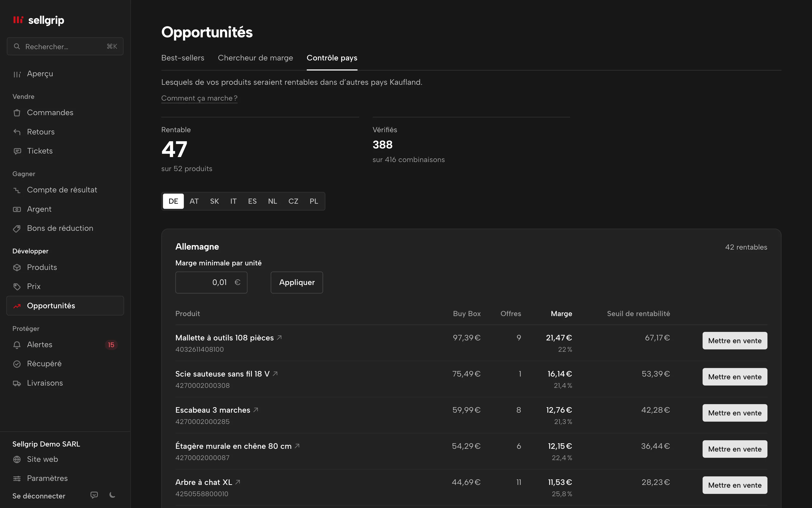
Task: Click the Buy Box column header
Action: pyautogui.click(x=467, y=314)
